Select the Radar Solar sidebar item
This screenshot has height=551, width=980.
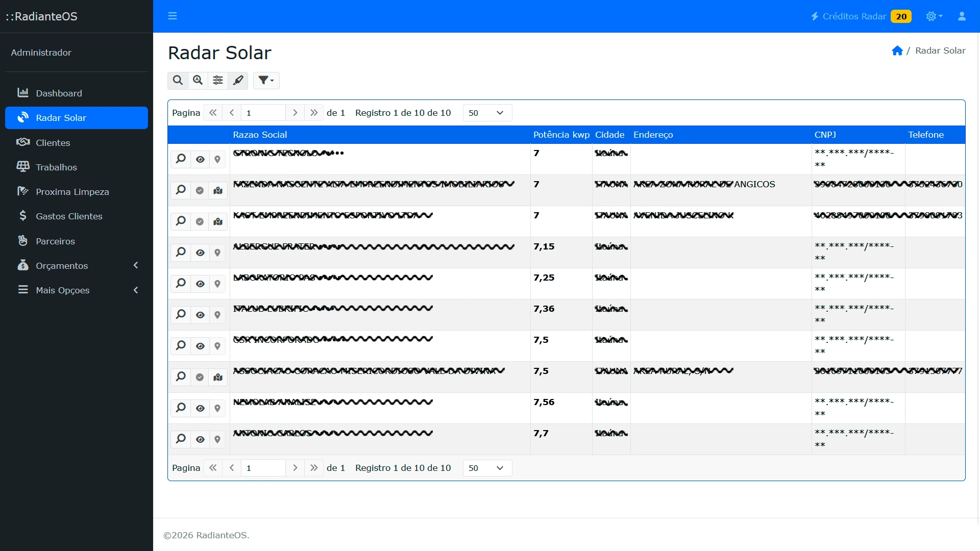pyautogui.click(x=77, y=118)
